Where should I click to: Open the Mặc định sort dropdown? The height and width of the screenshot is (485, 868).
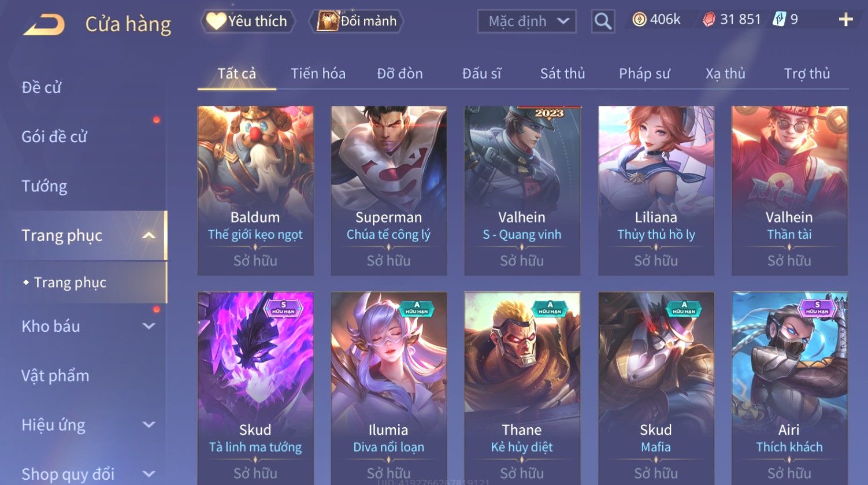pos(527,21)
